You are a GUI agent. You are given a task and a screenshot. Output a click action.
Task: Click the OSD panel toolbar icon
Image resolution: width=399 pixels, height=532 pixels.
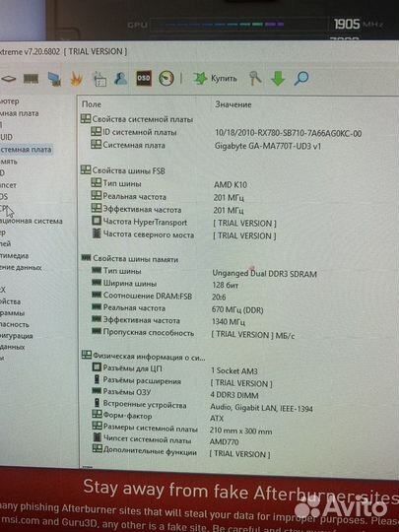tap(144, 79)
